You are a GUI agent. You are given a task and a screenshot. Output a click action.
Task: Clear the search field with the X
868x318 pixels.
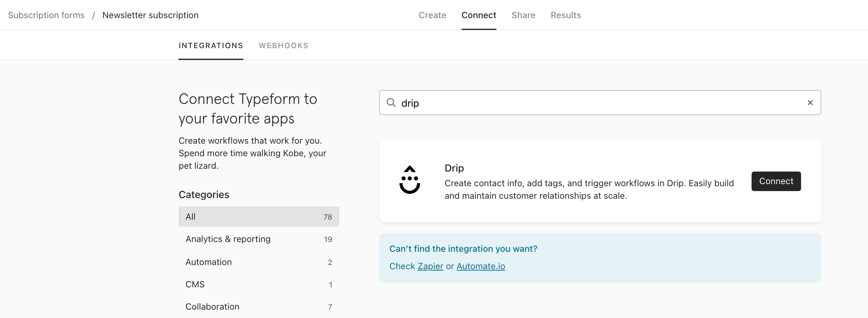point(810,103)
